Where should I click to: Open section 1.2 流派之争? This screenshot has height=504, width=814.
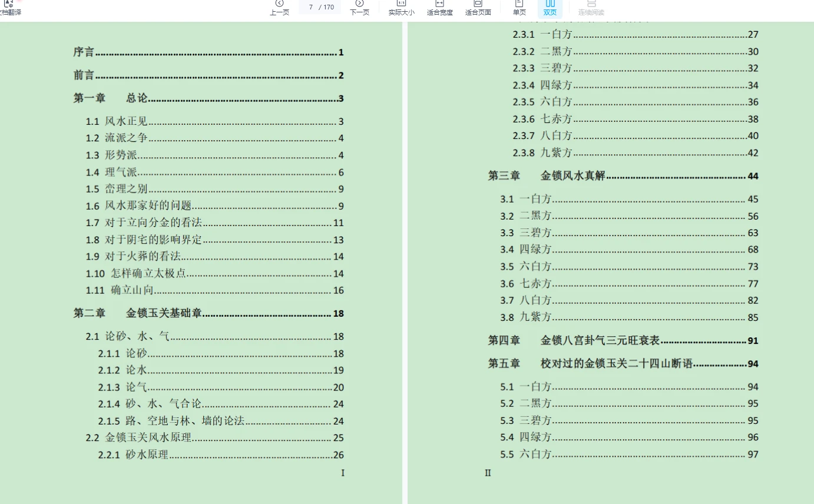pos(214,138)
